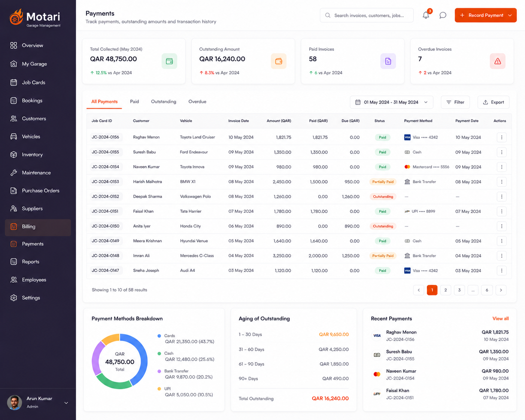Open Purchase Orders in the sidebar

click(38, 191)
